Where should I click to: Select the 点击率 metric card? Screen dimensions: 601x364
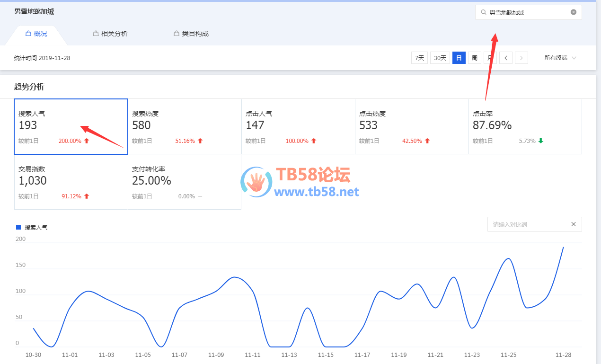pyautogui.click(x=525, y=126)
